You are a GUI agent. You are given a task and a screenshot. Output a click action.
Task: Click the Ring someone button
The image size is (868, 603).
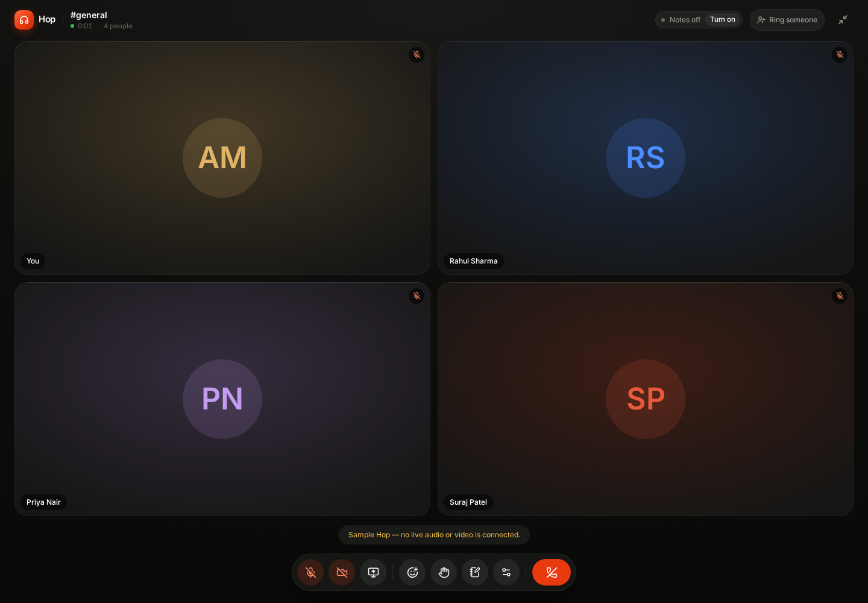[787, 20]
